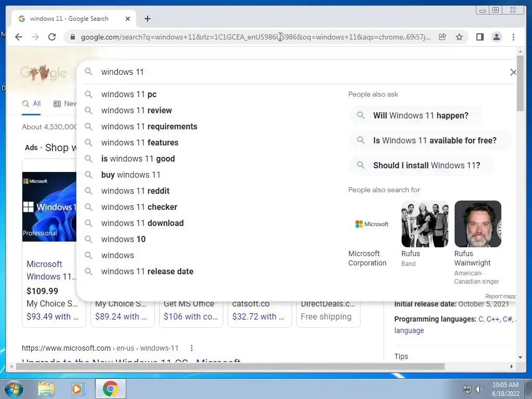Close the windows 11 Google Search tab
The width and height of the screenshot is (532, 399).
click(x=128, y=19)
